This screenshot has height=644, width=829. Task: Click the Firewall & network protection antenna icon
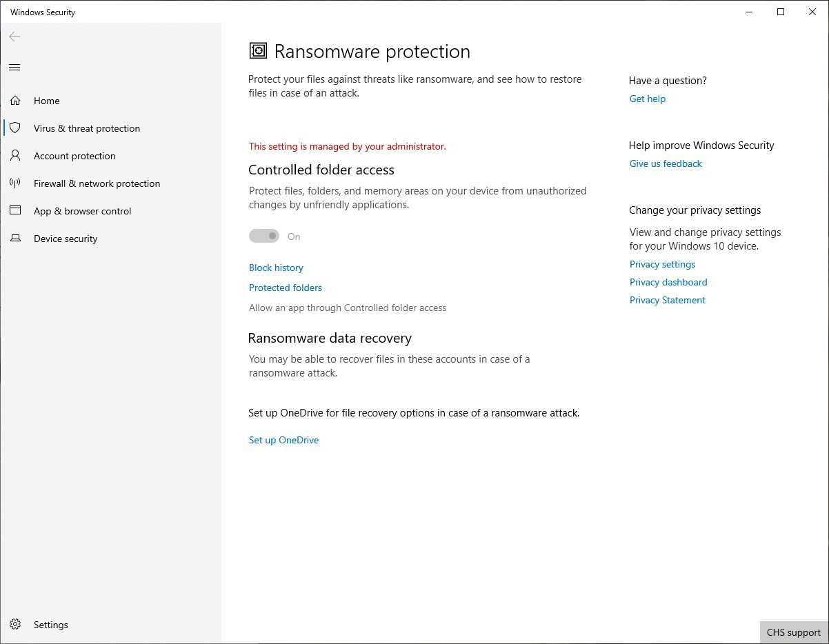pos(15,183)
